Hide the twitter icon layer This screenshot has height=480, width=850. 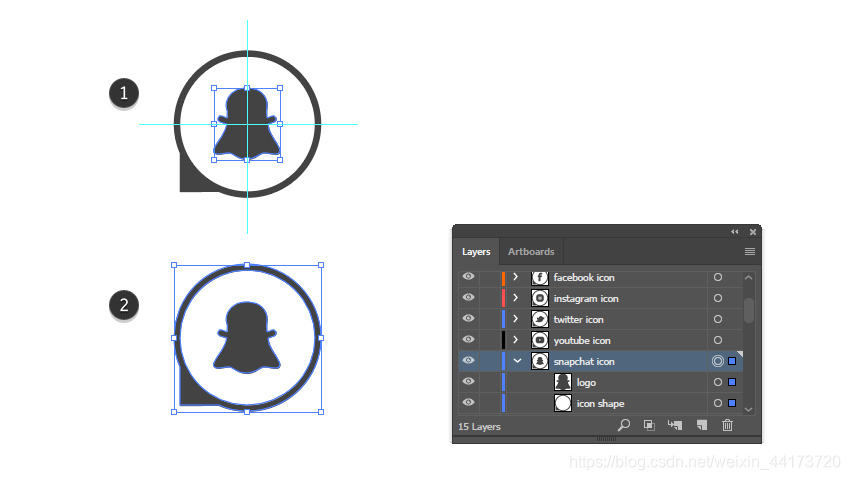468,319
